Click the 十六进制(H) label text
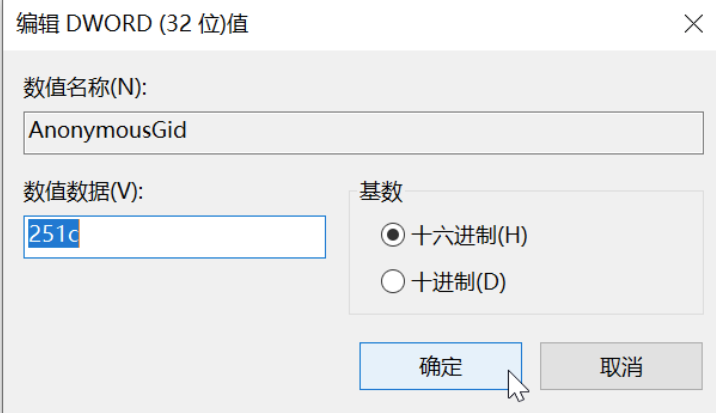The image size is (716, 413). click(x=468, y=237)
